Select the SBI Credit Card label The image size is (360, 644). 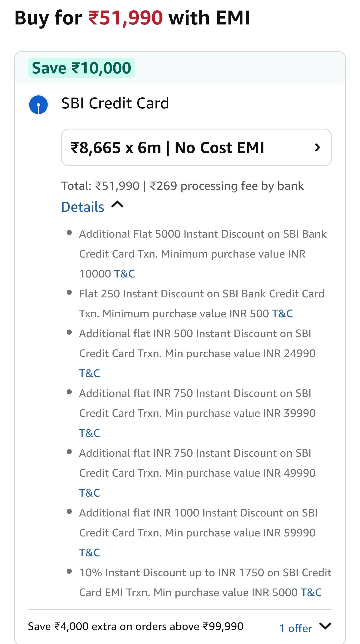click(115, 103)
